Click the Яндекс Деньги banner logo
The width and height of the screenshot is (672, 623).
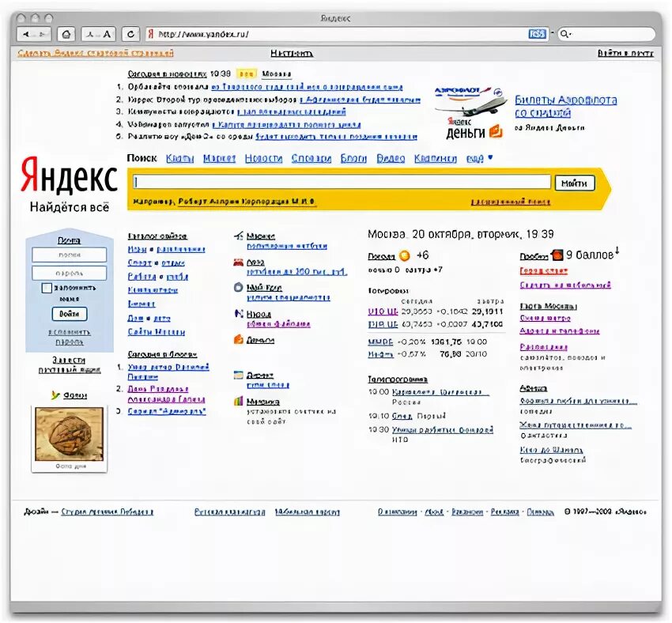tap(474, 128)
